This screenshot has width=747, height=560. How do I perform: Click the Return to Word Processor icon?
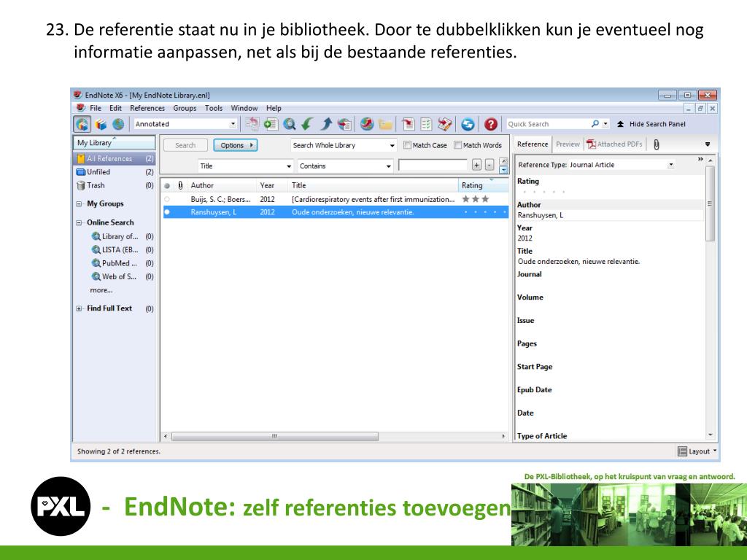[x=445, y=124]
